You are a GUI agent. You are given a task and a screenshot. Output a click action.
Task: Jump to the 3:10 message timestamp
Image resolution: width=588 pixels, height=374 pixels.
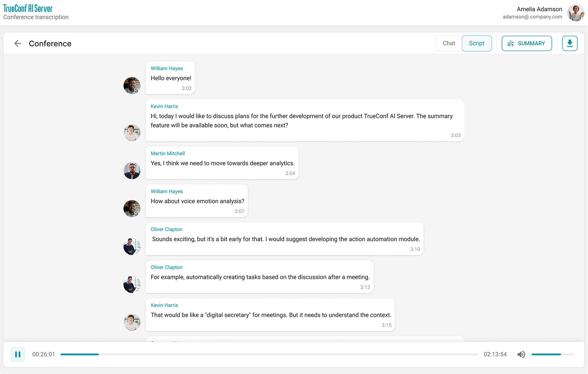pyautogui.click(x=415, y=249)
